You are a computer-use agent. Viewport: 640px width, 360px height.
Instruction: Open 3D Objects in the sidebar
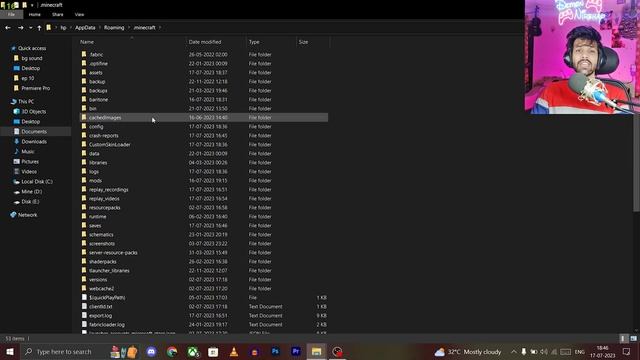[33, 111]
